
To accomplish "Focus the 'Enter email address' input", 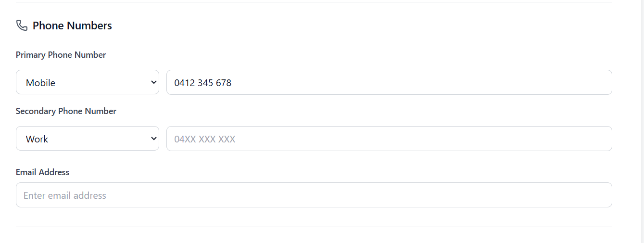I will pyautogui.click(x=314, y=195).
